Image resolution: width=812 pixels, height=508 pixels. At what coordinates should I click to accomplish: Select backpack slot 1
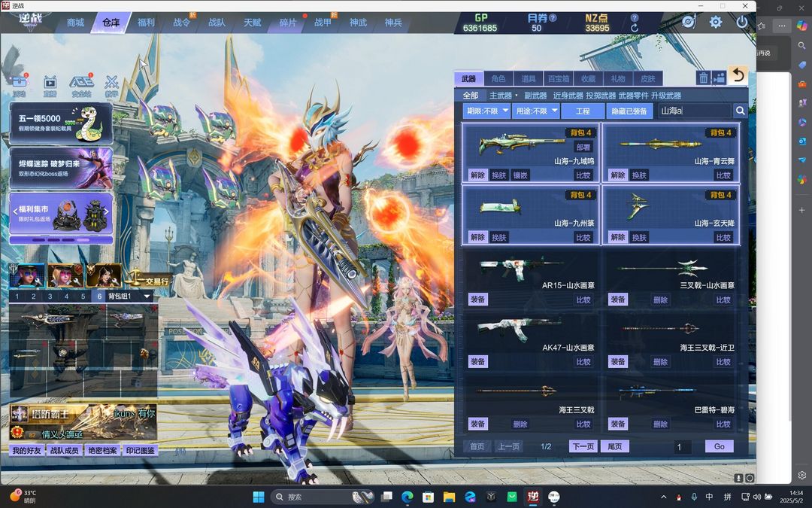17,296
